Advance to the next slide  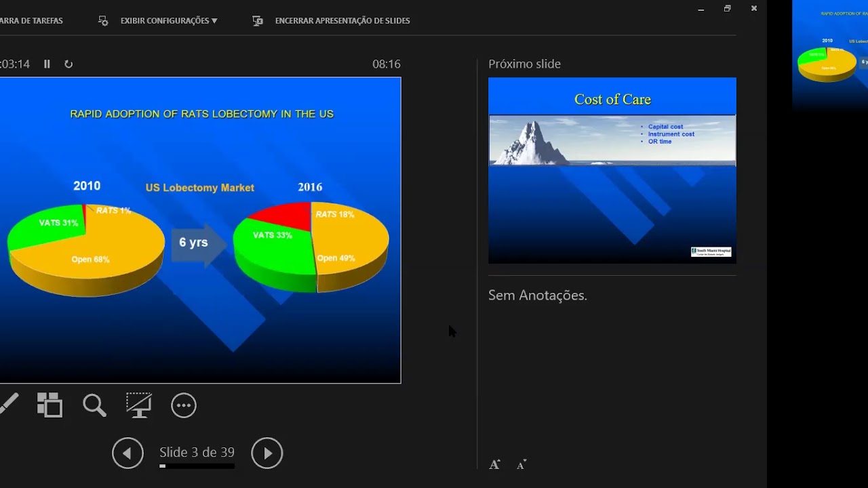267,453
